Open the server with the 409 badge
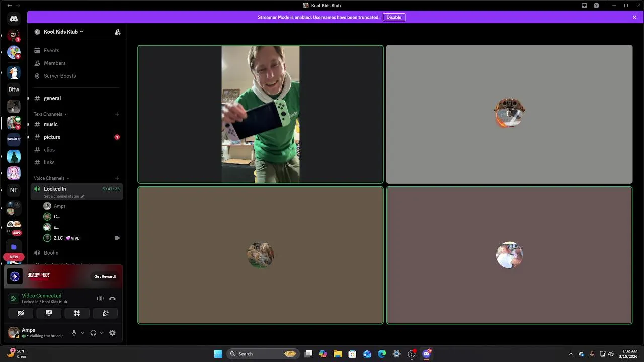The width and height of the screenshot is (644, 362). [14, 227]
